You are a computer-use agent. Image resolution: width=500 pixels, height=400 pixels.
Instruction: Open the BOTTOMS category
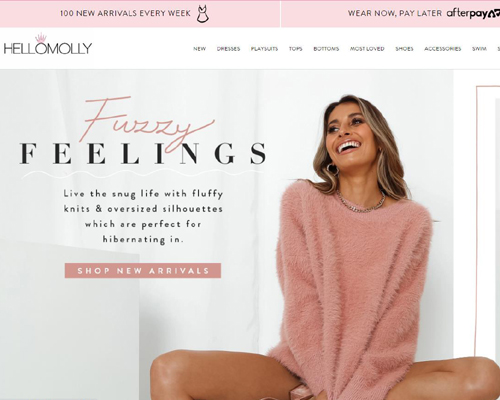pyautogui.click(x=326, y=49)
